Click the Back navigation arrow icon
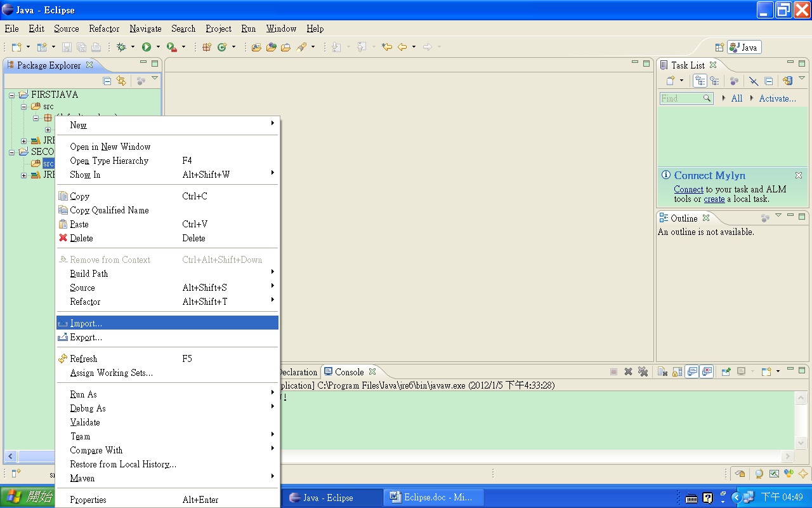This screenshot has width=812, height=508. click(x=402, y=47)
